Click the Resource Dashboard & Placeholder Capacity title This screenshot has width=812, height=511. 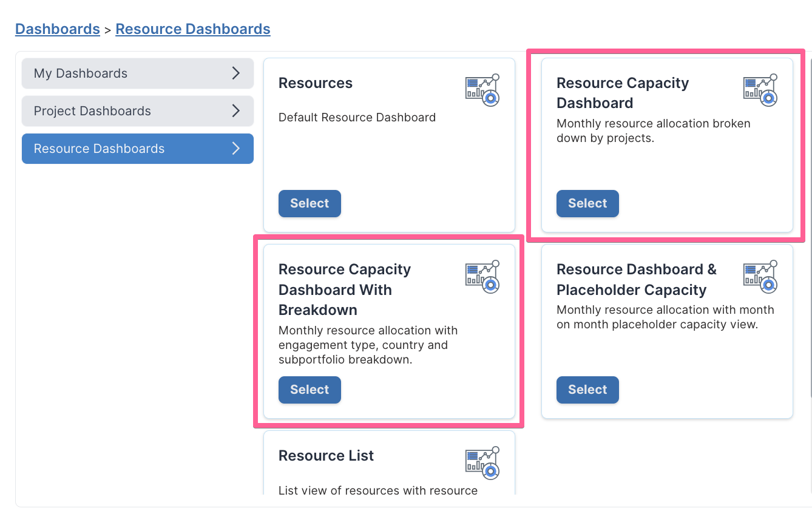coord(637,279)
